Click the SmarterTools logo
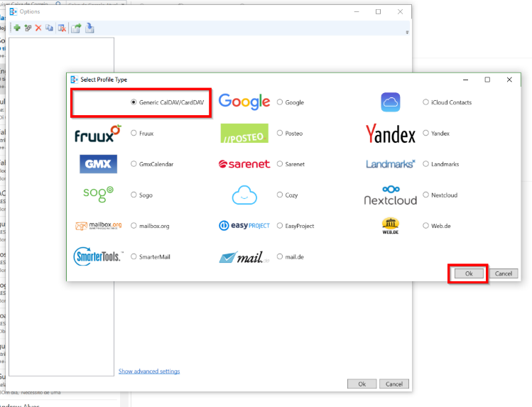 [99, 256]
